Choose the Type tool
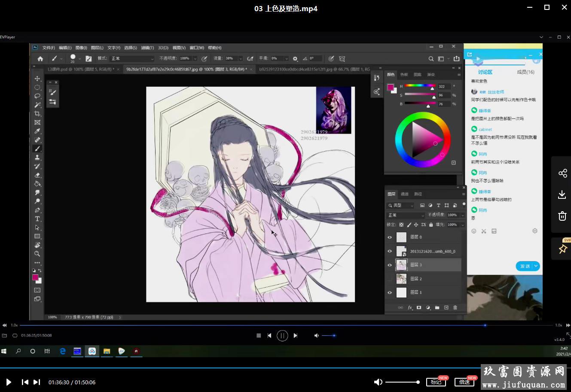The width and height of the screenshot is (571, 392). coord(37,219)
